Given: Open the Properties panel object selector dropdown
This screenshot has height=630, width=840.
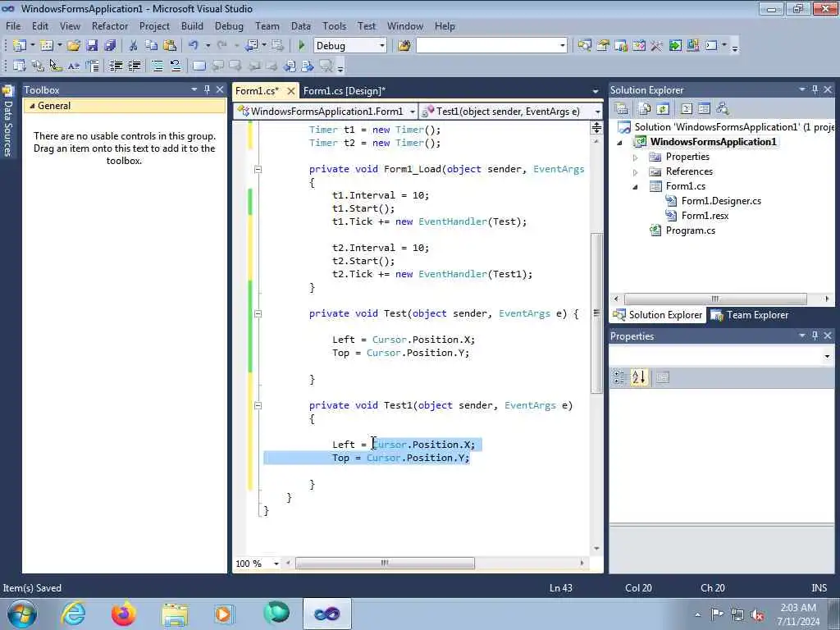Looking at the screenshot, I should tap(827, 356).
